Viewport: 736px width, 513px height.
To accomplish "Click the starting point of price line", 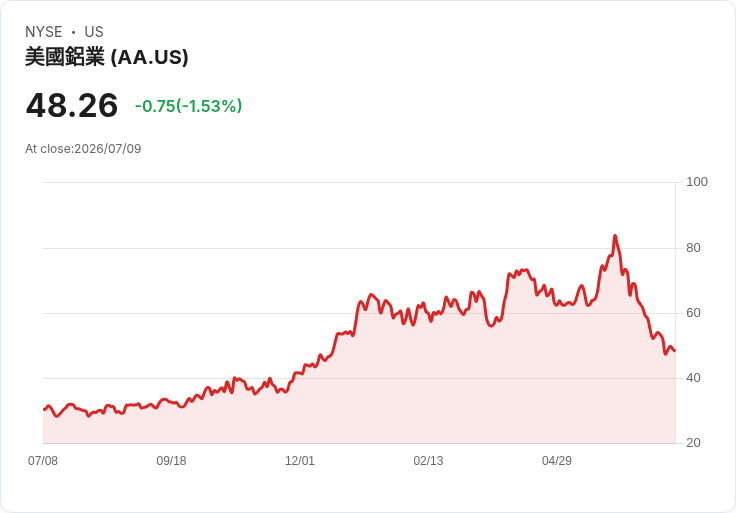I will click(44, 409).
